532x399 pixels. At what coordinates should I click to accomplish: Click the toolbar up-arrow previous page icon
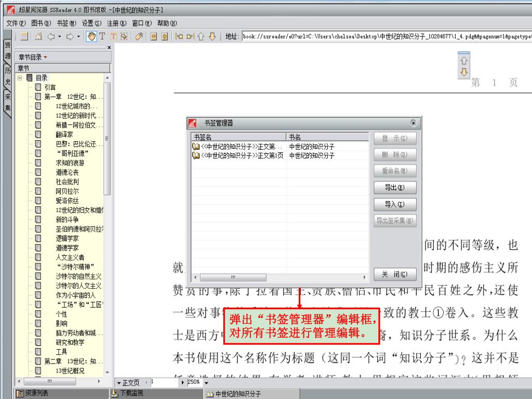[x=201, y=36]
